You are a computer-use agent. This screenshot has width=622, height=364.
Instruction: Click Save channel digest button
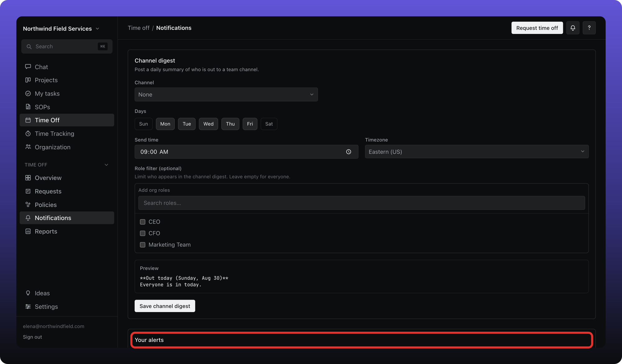[165, 306]
